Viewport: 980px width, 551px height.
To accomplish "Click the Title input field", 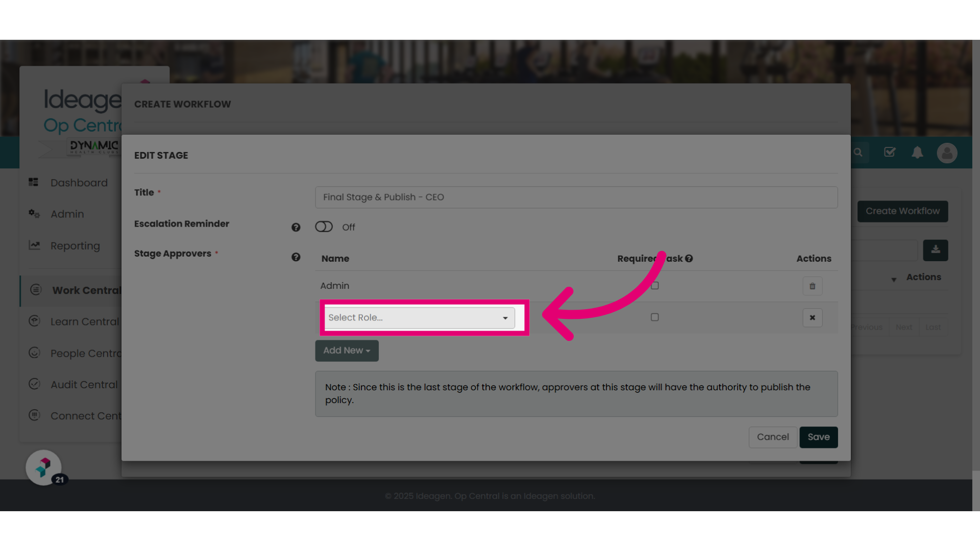I will pyautogui.click(x=576, y=197).
